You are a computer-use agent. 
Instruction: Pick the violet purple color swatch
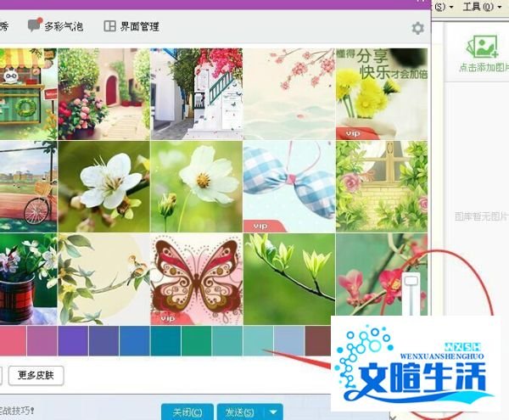pyautogui.click(x=73, y=341)
